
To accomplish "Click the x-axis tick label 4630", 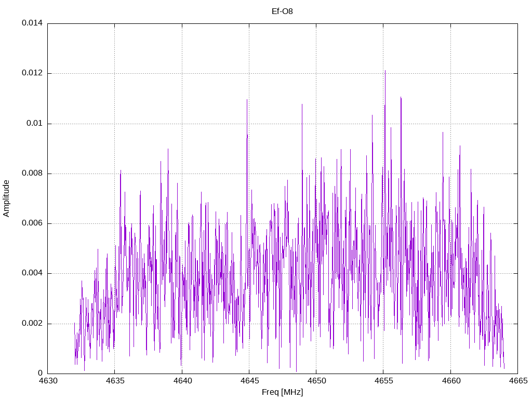I will pos(48,381).
